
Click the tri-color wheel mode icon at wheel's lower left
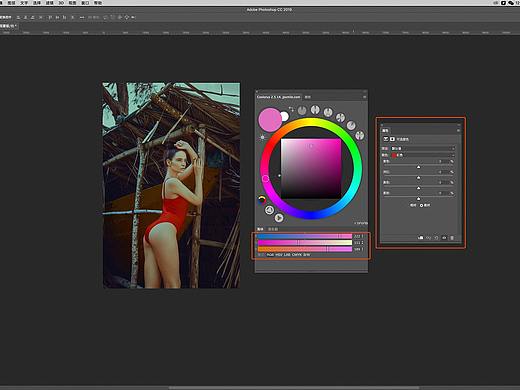pos(262,199)
